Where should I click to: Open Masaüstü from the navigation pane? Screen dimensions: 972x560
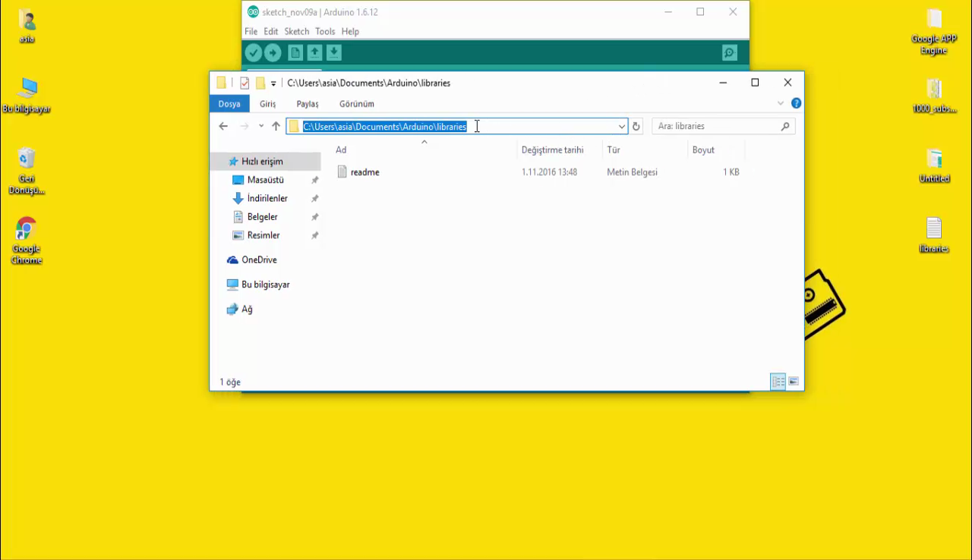click(265, 180)
